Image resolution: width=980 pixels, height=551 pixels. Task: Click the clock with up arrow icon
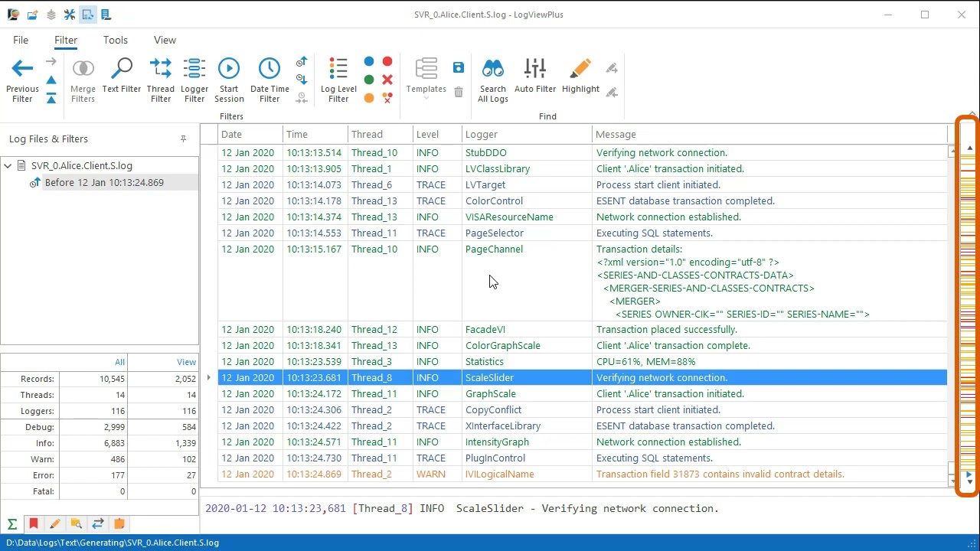(302, 62)
